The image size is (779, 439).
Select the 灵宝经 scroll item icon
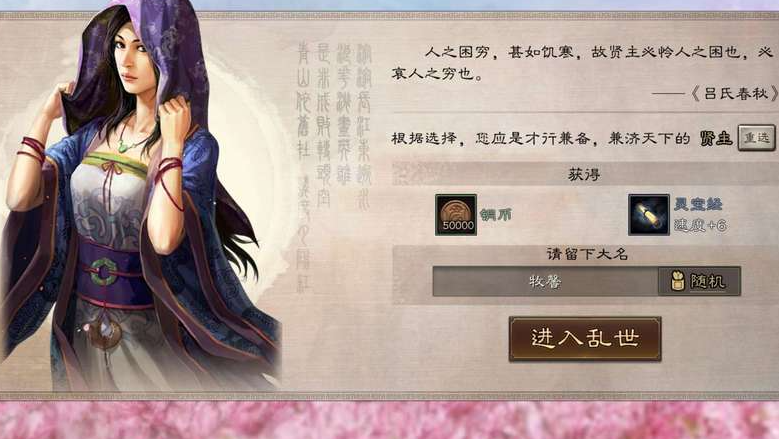(x=648, y=215)
